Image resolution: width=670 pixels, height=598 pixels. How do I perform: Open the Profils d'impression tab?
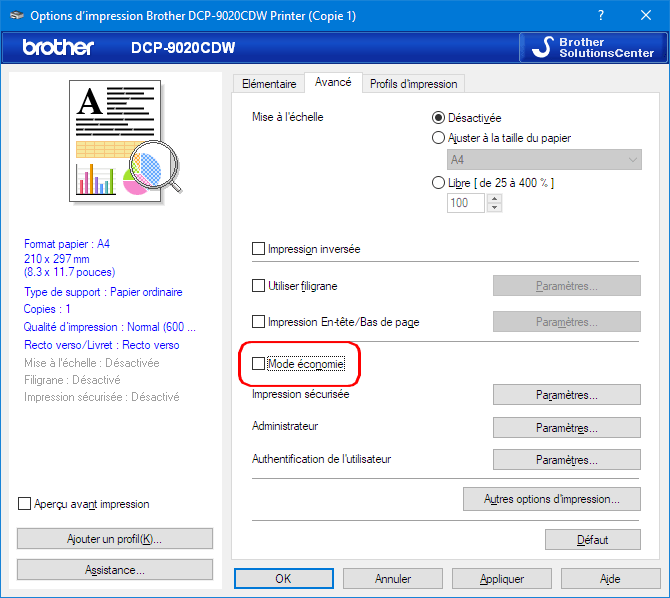click(413, 84)
